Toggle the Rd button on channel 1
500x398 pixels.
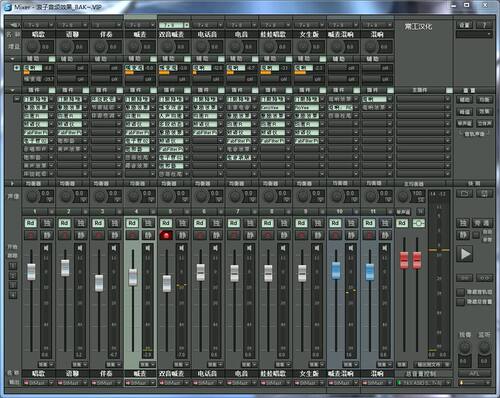31,223
